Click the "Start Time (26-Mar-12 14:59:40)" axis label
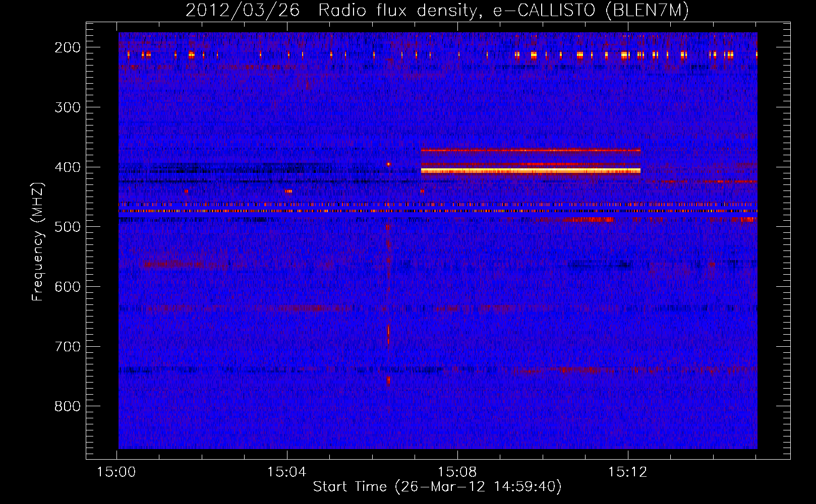This screenshot has width=816, height=504. [x=437, y=487]
